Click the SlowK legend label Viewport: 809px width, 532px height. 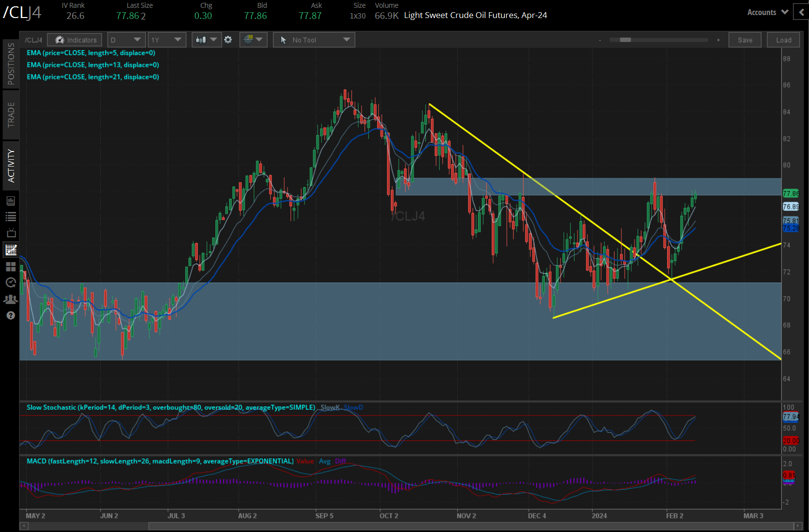point(330,407)
